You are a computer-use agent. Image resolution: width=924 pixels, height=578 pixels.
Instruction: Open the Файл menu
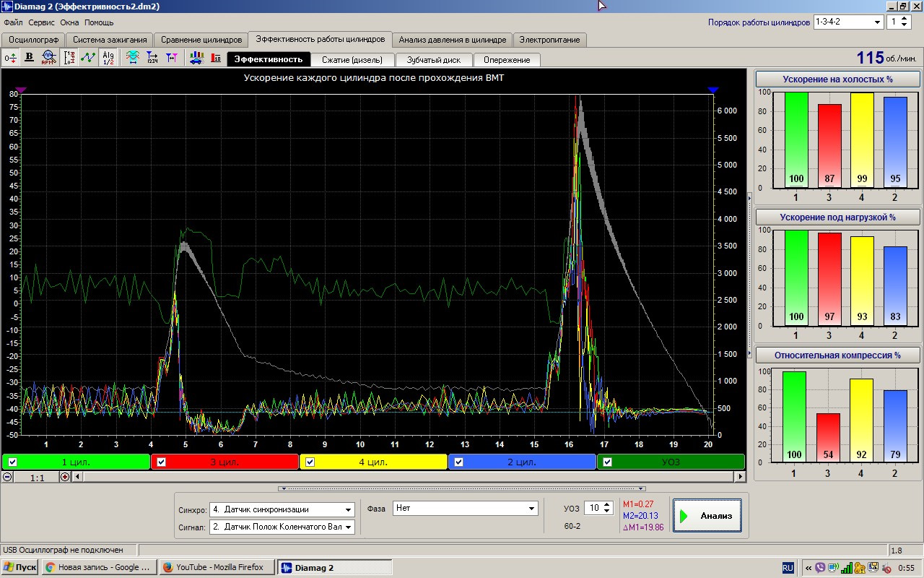coord(13,22)
